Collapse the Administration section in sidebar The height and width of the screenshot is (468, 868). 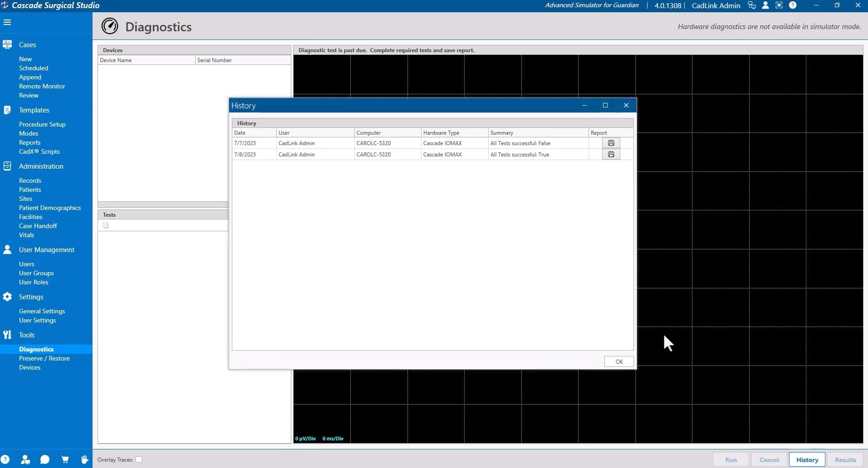coord(41,166)
